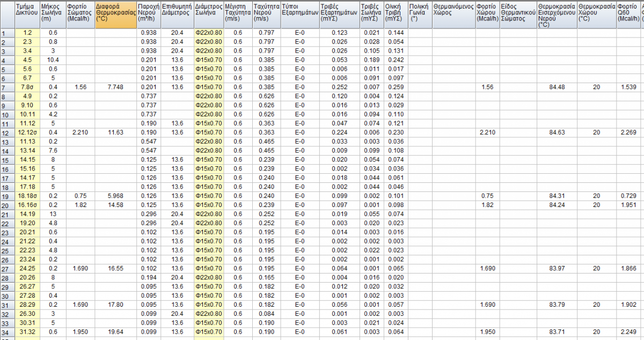Click pipe length cell '10.4'

click(x=53, y=60)
